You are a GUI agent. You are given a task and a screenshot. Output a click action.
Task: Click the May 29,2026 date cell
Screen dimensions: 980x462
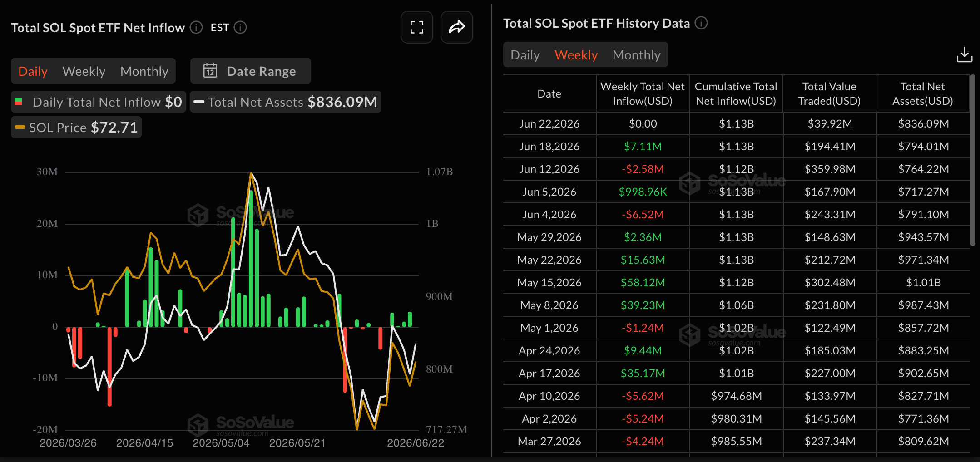pos(549,237)
